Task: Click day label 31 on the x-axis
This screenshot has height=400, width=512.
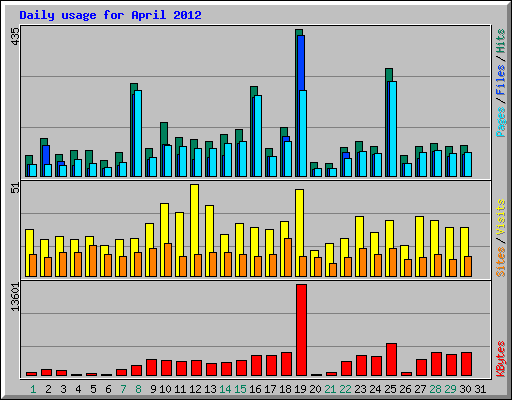Action: [480, 389]
